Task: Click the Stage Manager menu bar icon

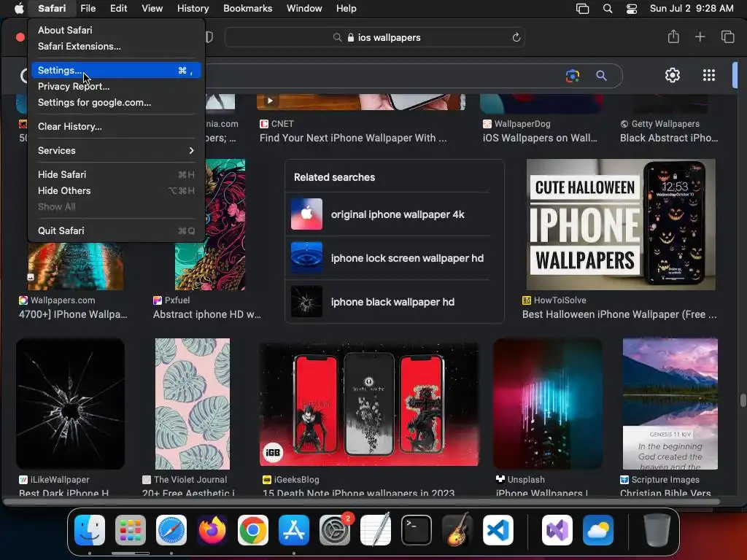Action: coord(582,9)
